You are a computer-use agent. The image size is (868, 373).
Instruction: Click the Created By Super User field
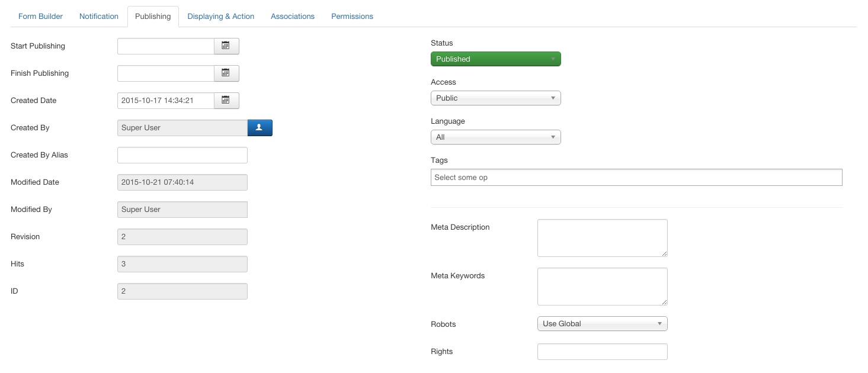(182, 128)
